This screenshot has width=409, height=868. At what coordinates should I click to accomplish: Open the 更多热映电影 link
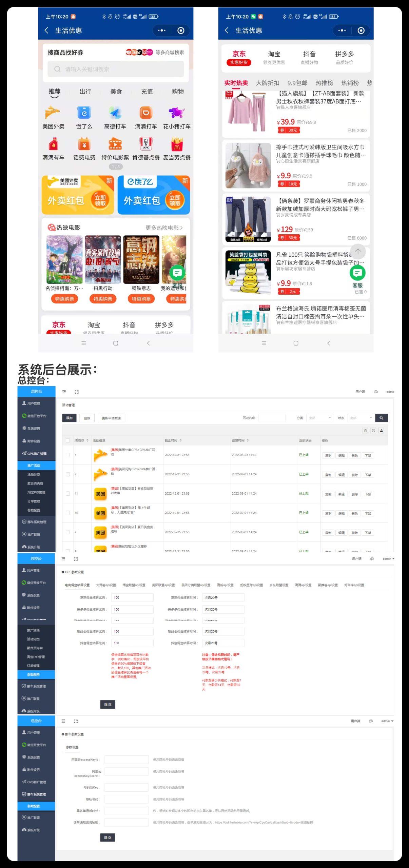click(164, 228)
